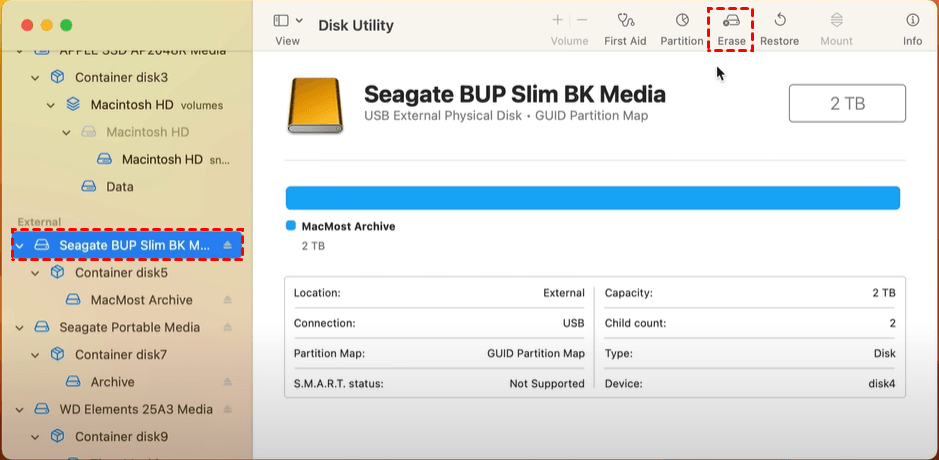
Task: Click the remove volume minus icon
Action: pyautogui.click(x=582, y=20)
